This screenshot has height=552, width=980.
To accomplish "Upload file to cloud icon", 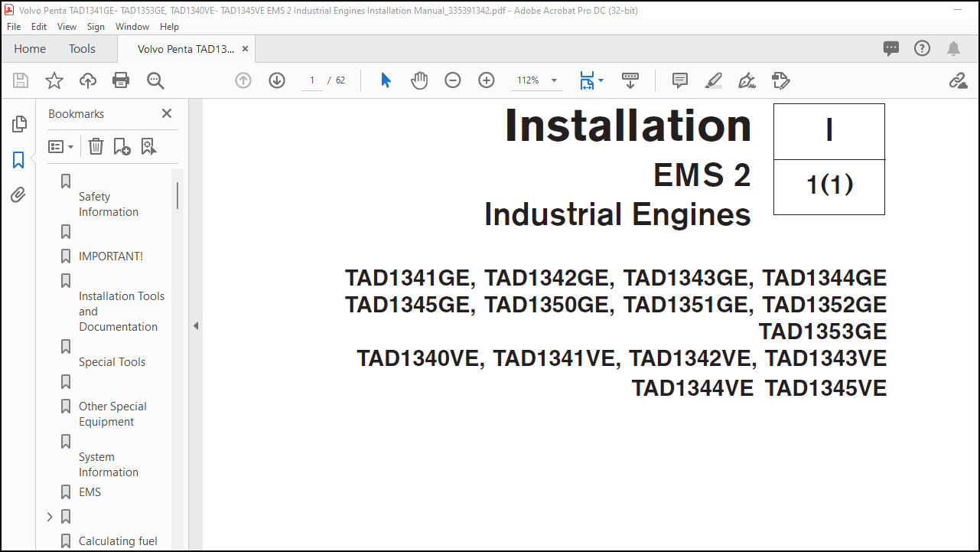I will tap(88, 80).
